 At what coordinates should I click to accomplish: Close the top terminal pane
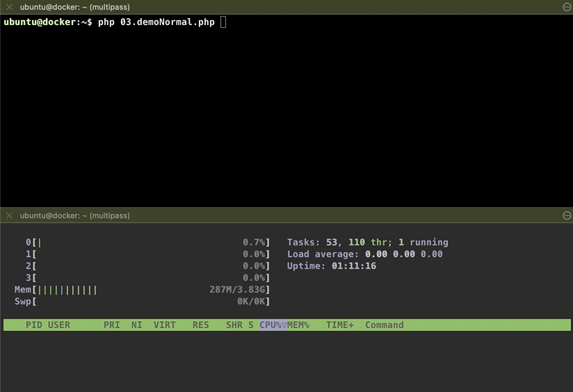pyautogui.click(x=10, y=7)
